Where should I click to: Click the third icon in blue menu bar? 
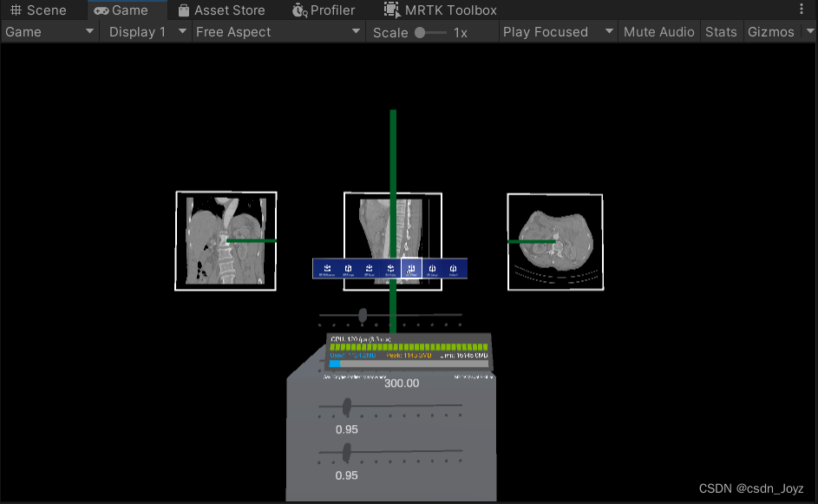click(x=369, y=269)
